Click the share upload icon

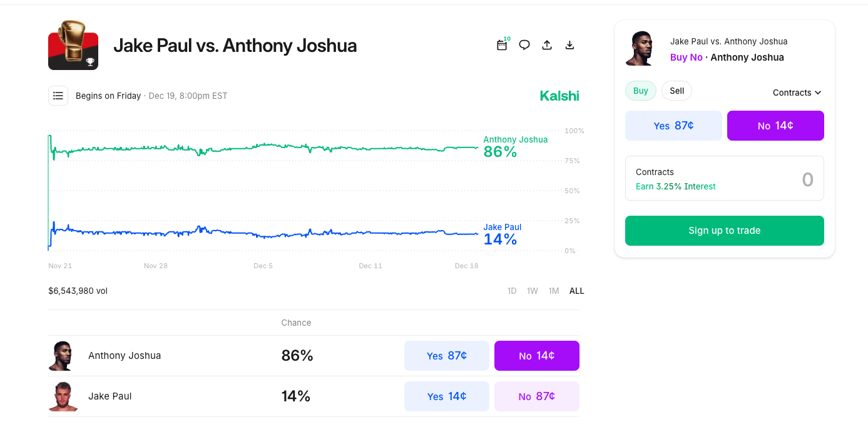(547, 45)
